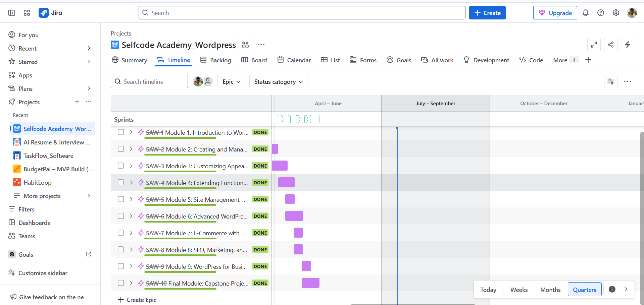Expand More projects list
The image size is (644, 305).
[x=89, y=196]
